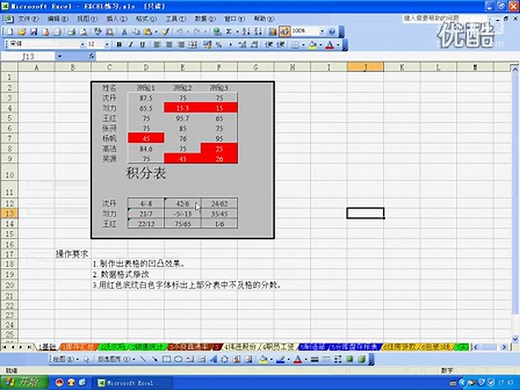Click the column J header
The width and height of the screenshot is (520, 390).
[365, 67]
